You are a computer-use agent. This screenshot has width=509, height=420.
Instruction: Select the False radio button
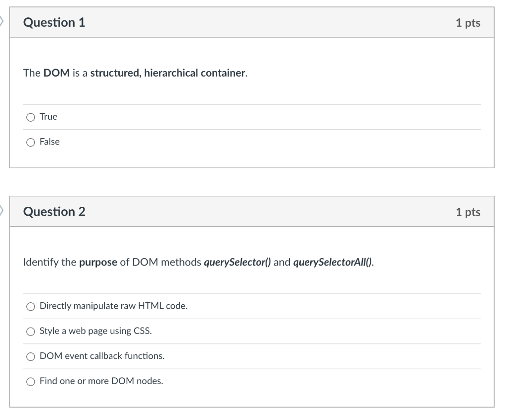click(30, 142)
